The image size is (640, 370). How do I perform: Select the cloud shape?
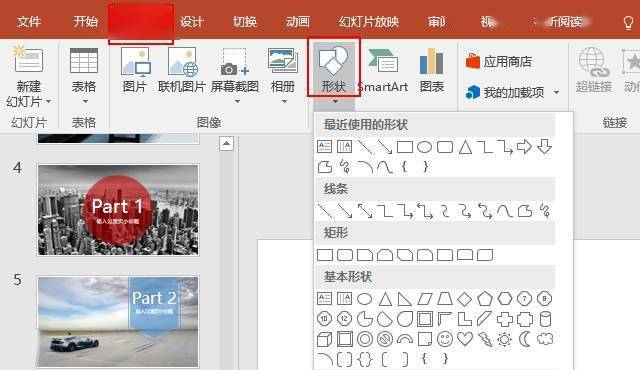point(545,339)
